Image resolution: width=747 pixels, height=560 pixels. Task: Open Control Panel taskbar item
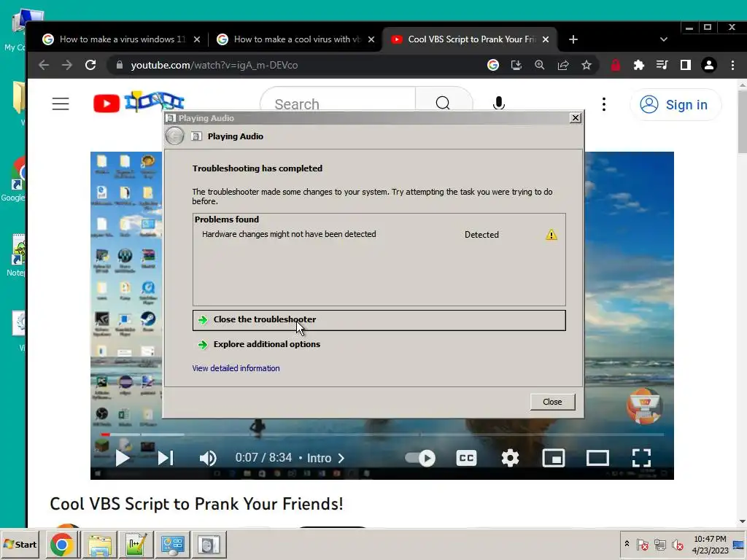tap(172, 544)
